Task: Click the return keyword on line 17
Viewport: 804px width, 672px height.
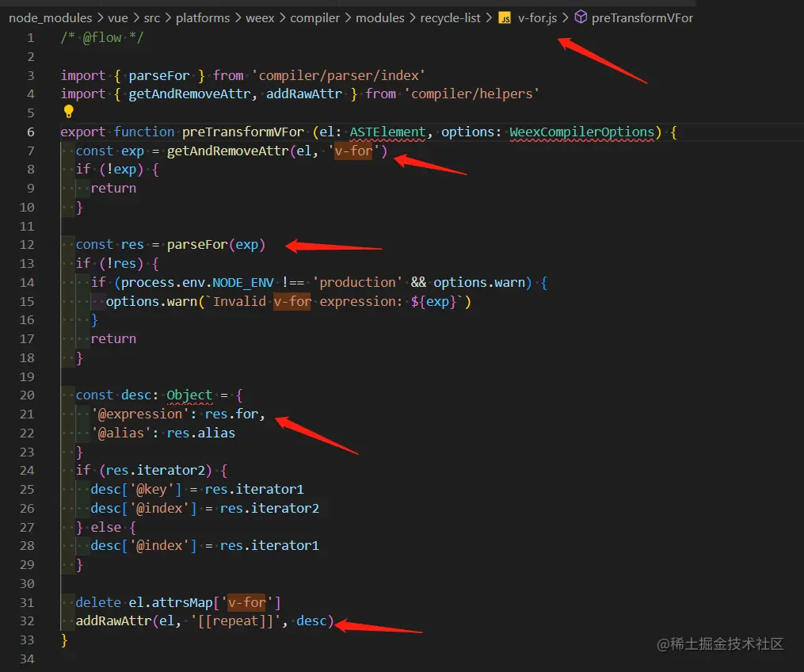Action: pos(113,339)
